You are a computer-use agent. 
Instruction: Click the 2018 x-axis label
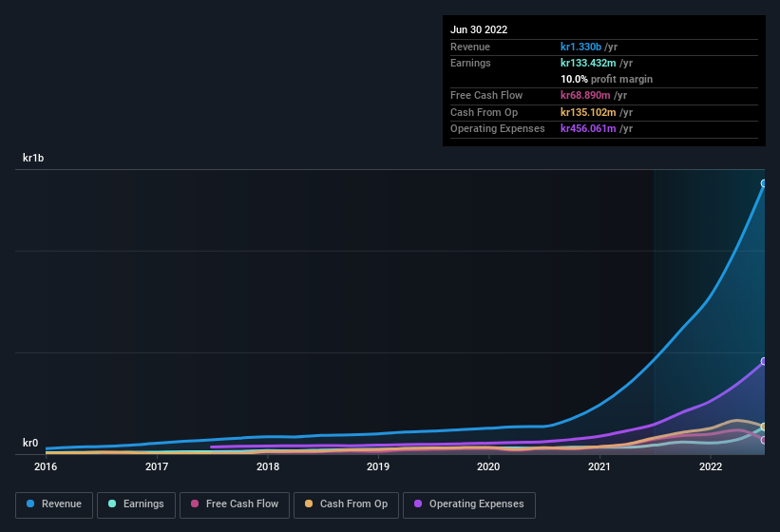pyautogui.click(x=268, y=466)
